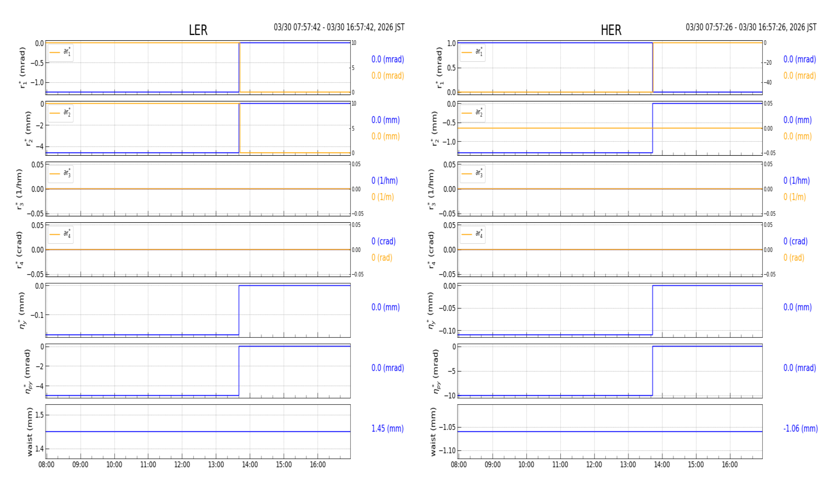Click orange 0 (rad) readout beside LER r4*

[x=382, y=258]
